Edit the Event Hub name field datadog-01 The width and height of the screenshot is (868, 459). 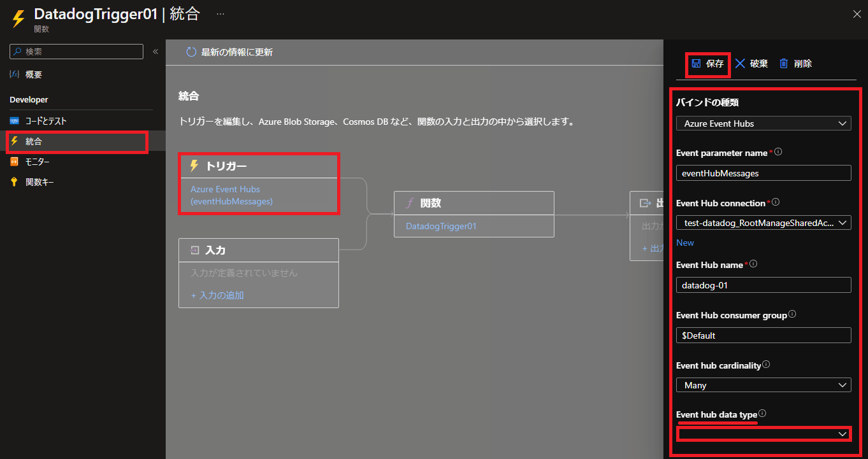coord(763,285)
